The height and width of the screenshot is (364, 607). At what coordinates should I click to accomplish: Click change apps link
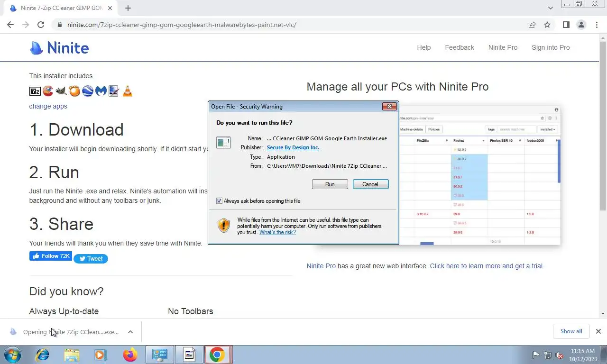pyautogui.click(x=48, y=106)
